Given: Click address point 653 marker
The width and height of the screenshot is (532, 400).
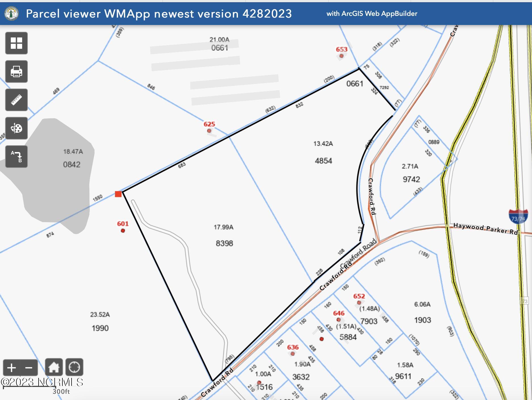Looking at the screenshot, I should (342, 56).
